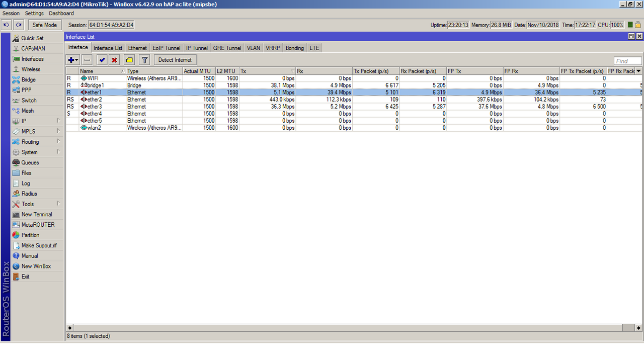
Task: Click the Quick Set sidebar icon
Action: [x=16, y=38]
